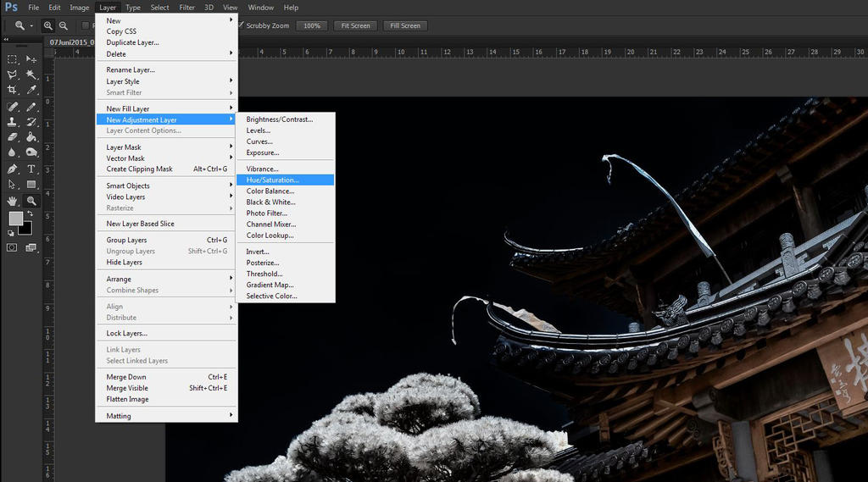Reset default foreground and background colors
Screen dimensions: 868x482
coord(10,233)
